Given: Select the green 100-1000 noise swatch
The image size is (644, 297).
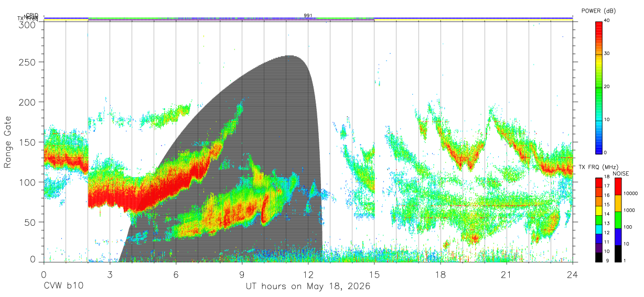Looking at the screenshot, I should pos(618,220).
